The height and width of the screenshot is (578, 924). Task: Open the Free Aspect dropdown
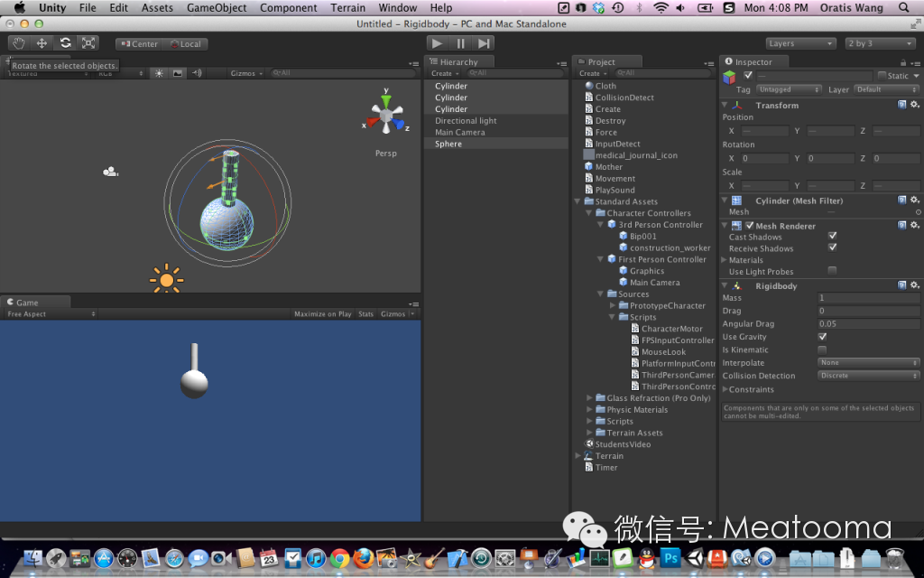click(x=51, y=313)
